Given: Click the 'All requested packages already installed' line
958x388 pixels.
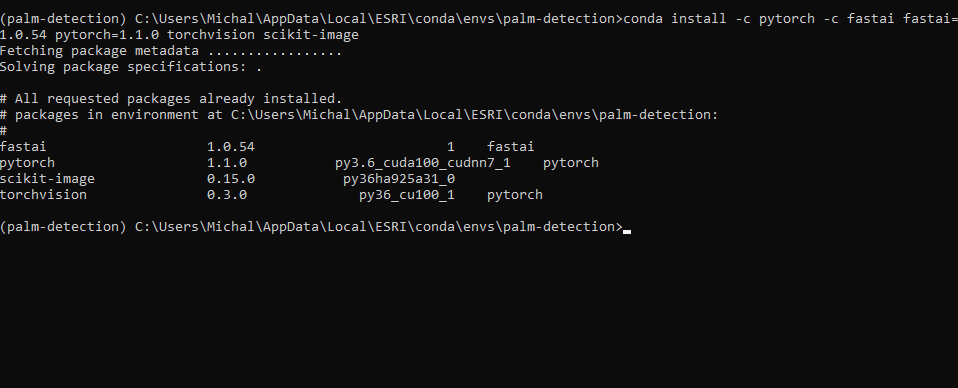Looking at the screenshot, I should pyautogui.click(x=171, y=98).
